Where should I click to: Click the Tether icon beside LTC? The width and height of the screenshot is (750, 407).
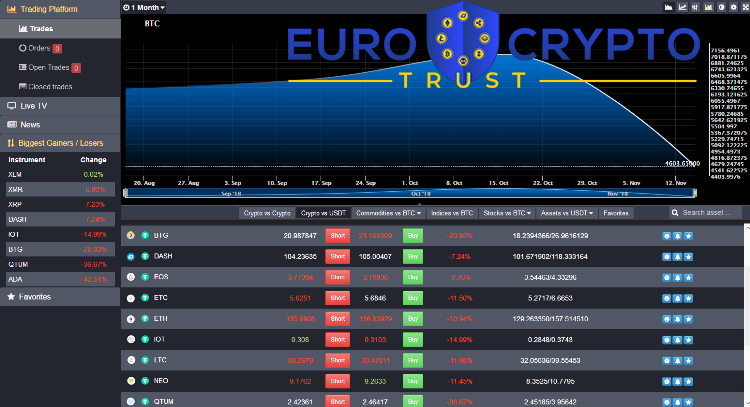pyautogui.click(x=145, y=360)
